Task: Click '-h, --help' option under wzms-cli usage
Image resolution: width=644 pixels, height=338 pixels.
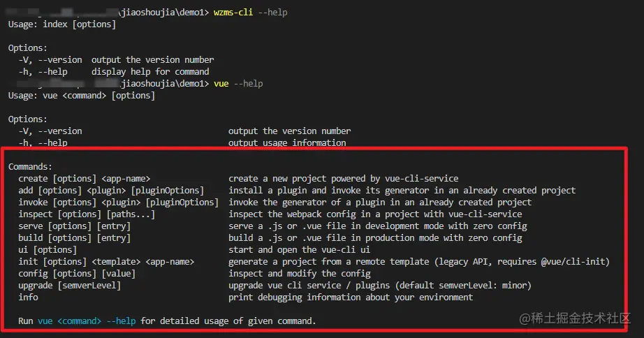Action: tap(43, 72)
